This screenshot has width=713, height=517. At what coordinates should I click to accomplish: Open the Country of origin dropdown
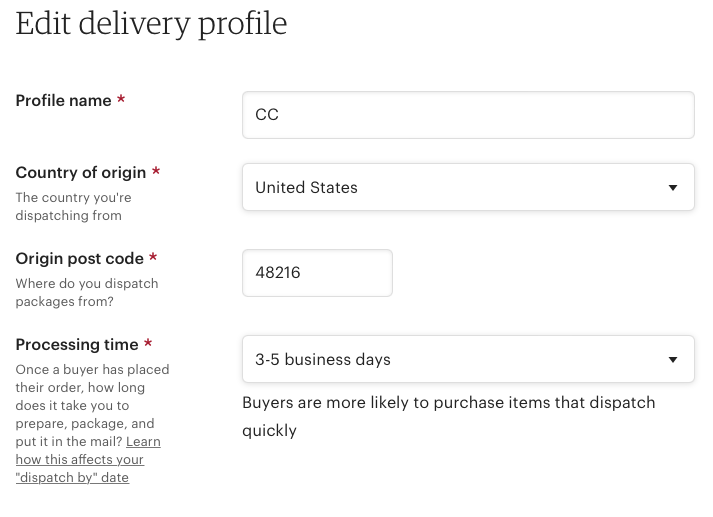(468, 187)
